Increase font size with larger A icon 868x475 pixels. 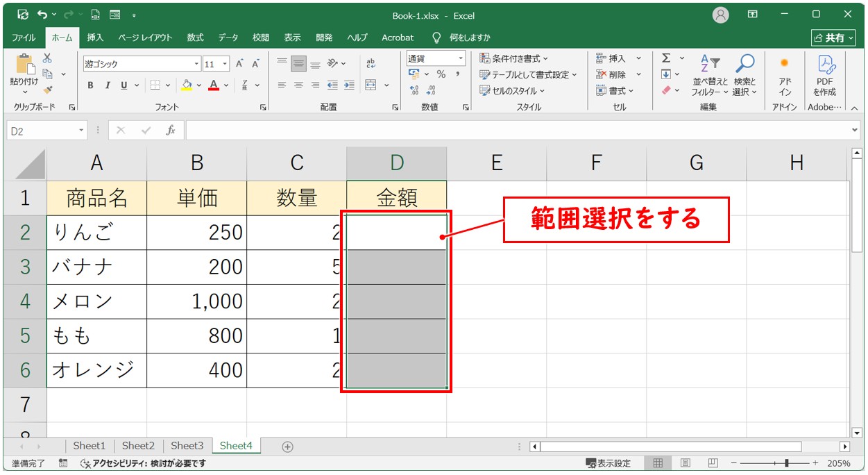(239, 64)
